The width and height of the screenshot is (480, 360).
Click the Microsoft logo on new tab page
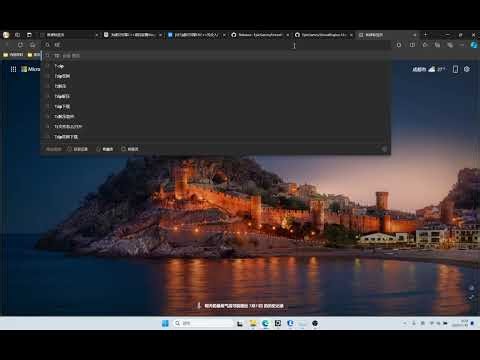pyautogui.click(x=31, y=69)
